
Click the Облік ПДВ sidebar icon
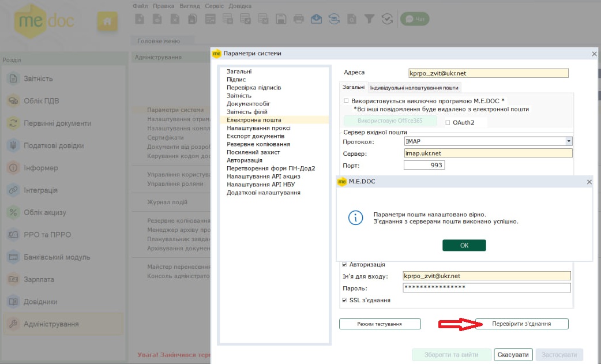point(13,101)
